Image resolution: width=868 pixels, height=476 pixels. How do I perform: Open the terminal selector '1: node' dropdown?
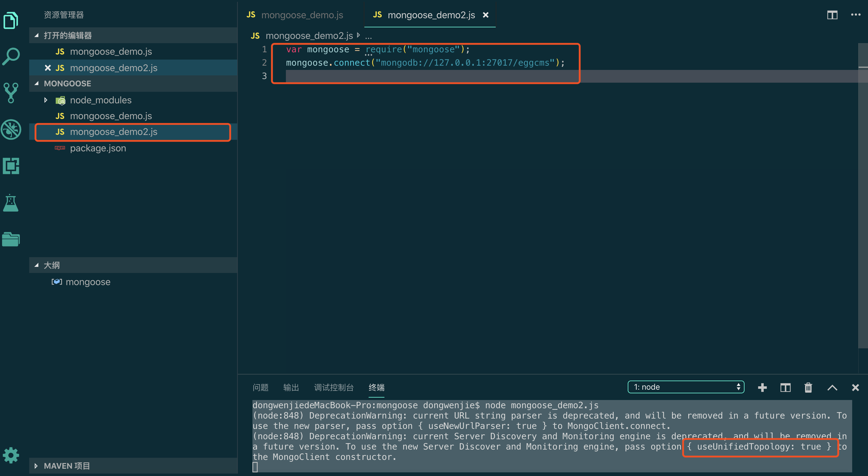tap(686, 387)
